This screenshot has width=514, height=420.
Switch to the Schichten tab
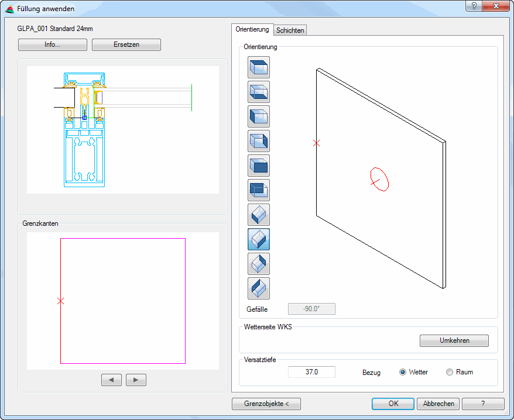point(290,30)
